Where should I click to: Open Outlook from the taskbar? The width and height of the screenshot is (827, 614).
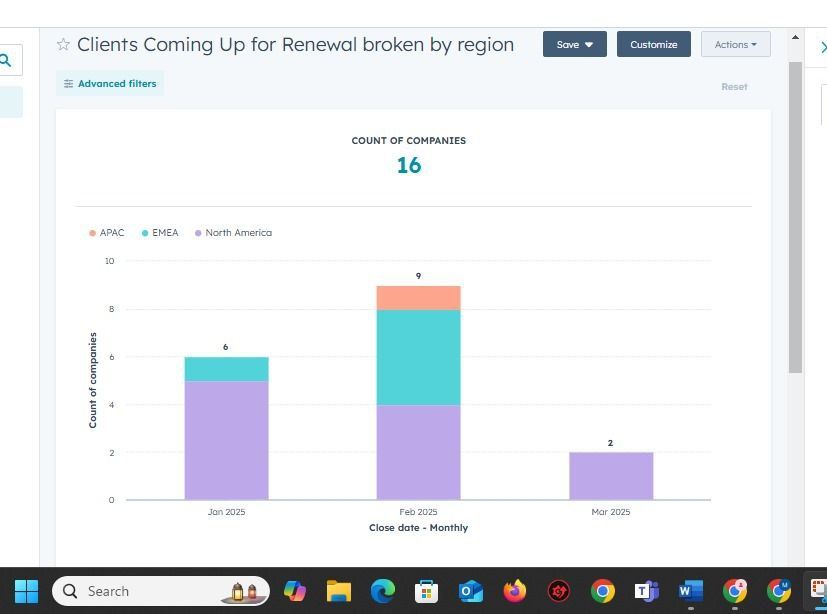[x=471, y=591]
